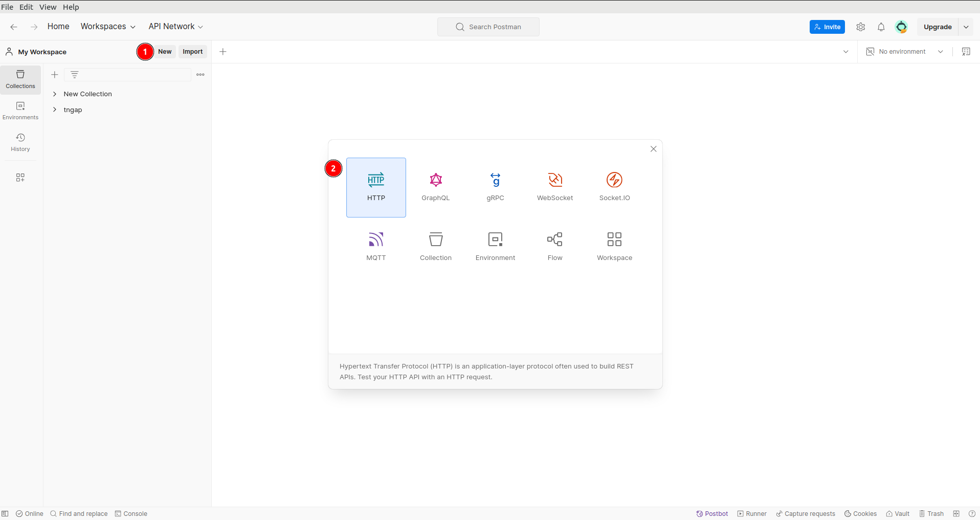Open the configure sidebar grid icon
This screenshot has width=980, height=520.
point(20,178)
